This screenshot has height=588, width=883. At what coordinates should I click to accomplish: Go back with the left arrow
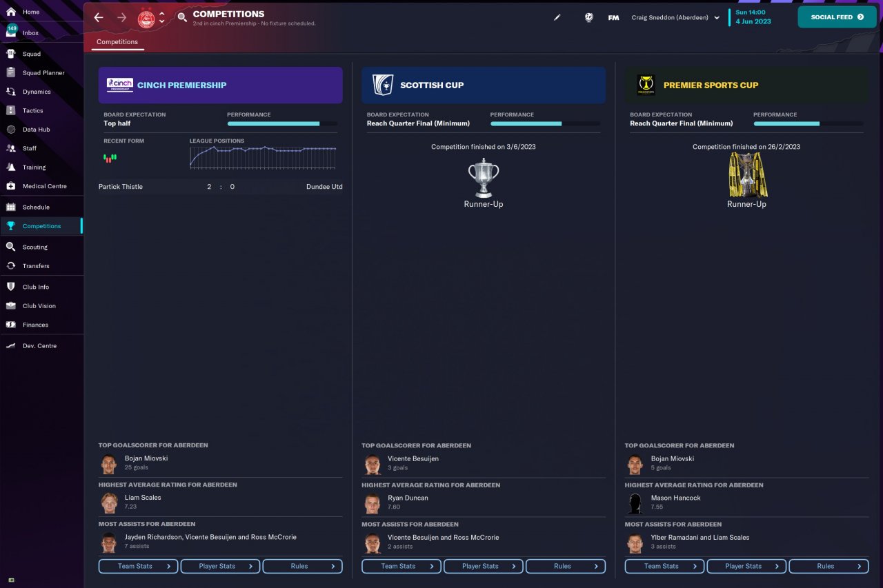click(99, 18)
